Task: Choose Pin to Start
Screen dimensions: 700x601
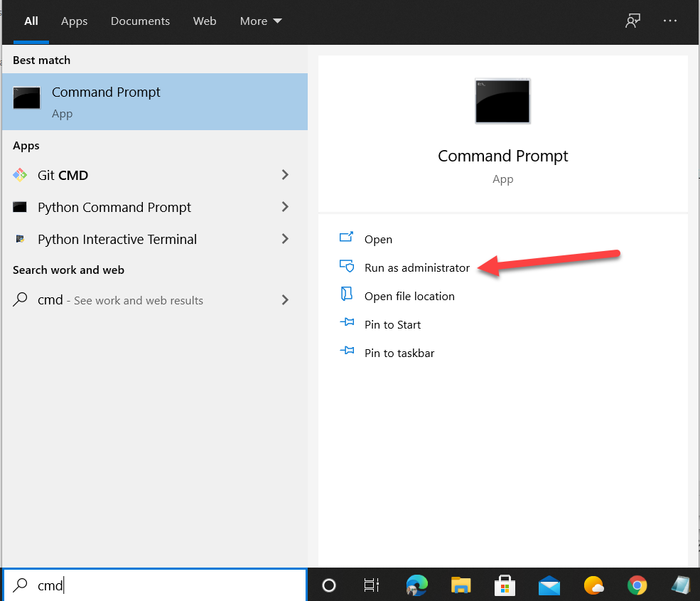Action: 392,325
